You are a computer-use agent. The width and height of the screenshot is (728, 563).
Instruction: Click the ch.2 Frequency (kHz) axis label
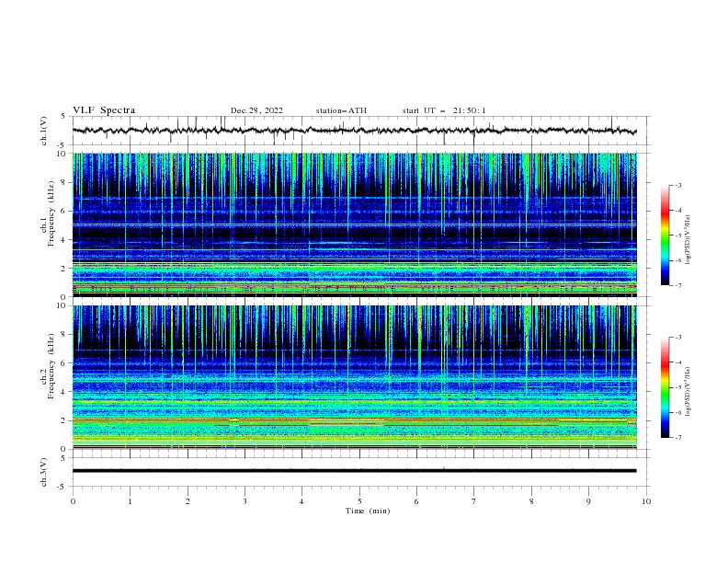[x=47, y=366]
